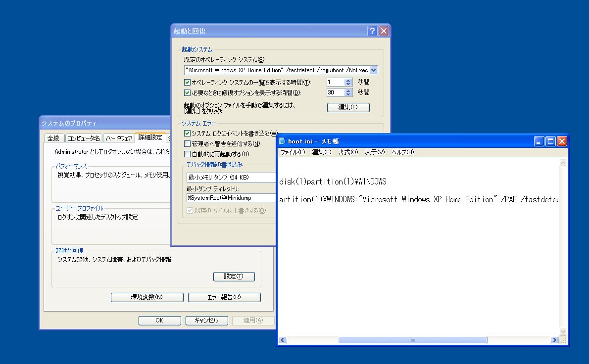Increase the OS list display time spinner
This screenshot has width=589, height=364.
point(348,80)
